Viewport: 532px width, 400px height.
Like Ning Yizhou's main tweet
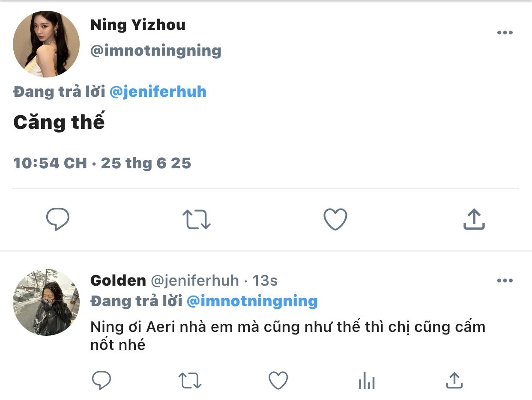pyautogui.click(x=335, y=219)
